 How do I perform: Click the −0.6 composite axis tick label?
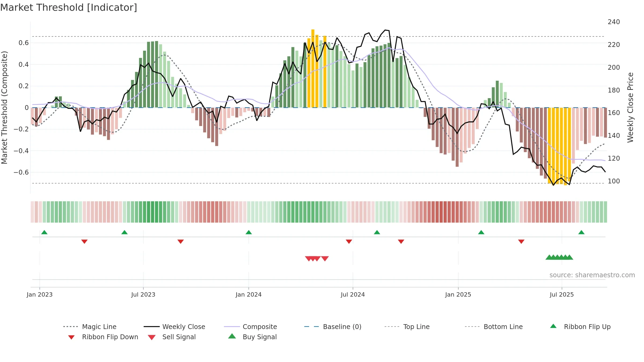coord(21,172)
